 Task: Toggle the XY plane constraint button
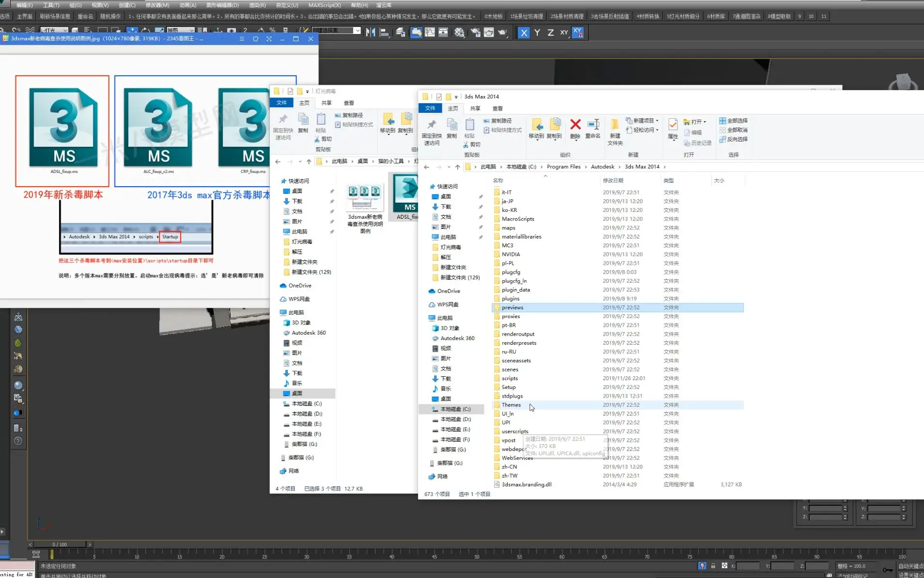pyautogui.click(x=564, y=32)
